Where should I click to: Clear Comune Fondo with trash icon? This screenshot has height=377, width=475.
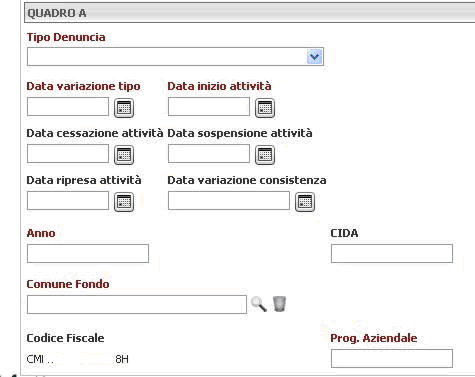(279, 304)
